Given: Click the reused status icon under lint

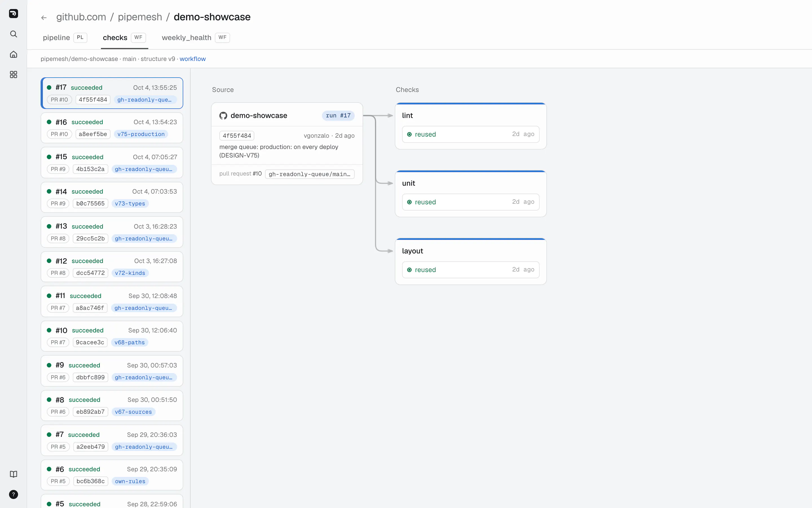Looking at the screenshot, I should tap(409, 134).
